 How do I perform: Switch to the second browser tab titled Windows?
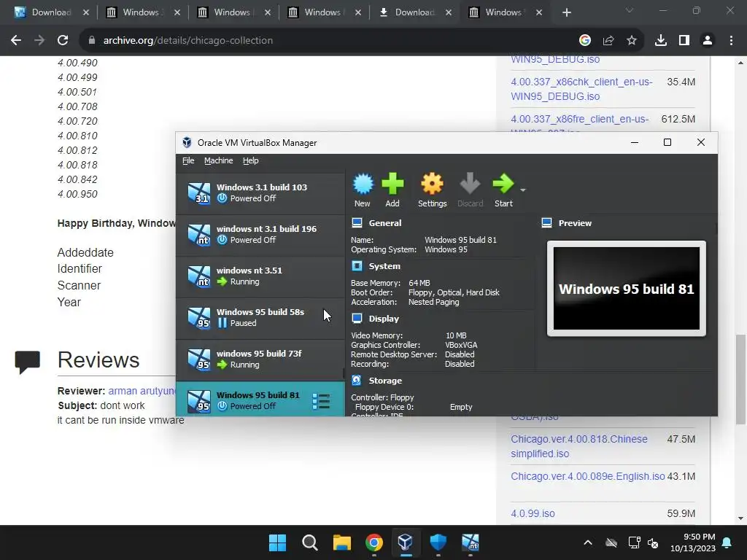142,12
